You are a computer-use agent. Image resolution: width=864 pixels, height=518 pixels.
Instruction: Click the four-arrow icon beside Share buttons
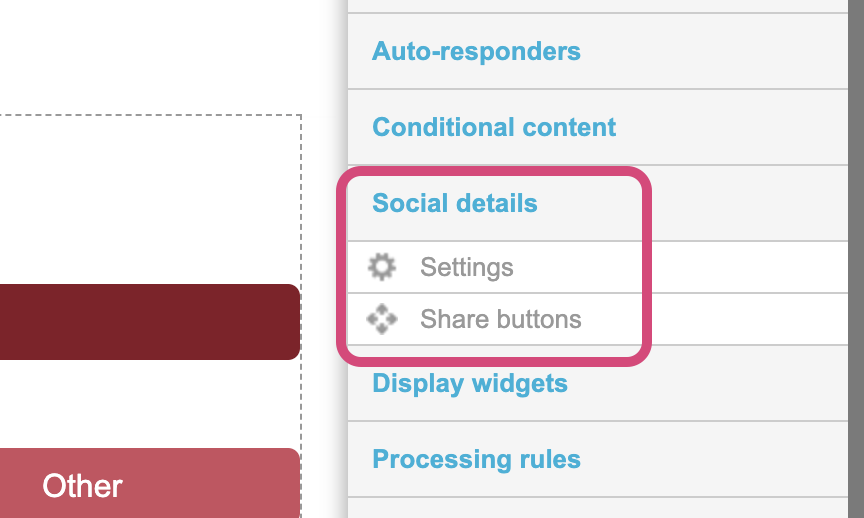(381, 320)
